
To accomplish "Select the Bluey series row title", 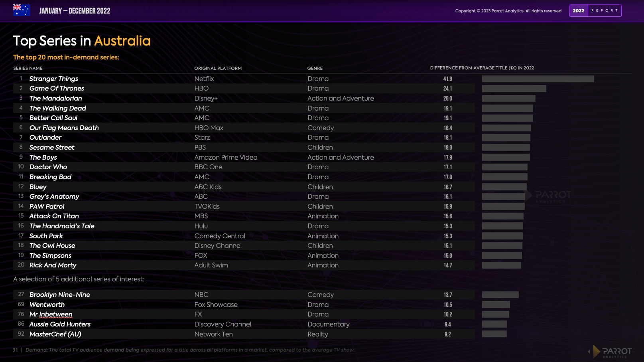I will click(38, 187).
